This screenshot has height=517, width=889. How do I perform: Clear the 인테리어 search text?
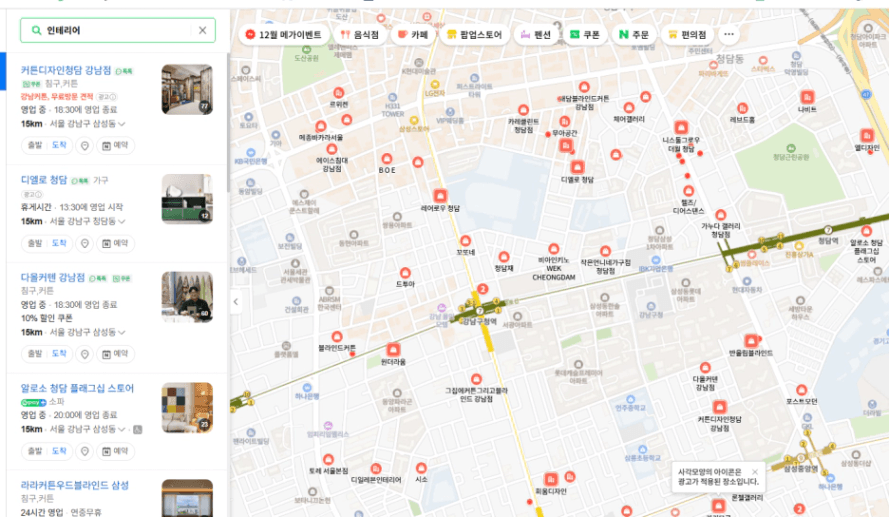click(202, 31)
